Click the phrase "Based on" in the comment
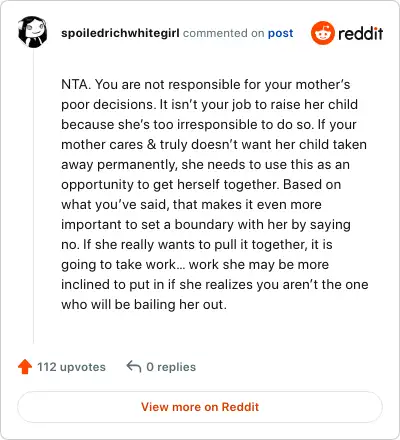This screenshot has height=440, width=400. [312, 184]
